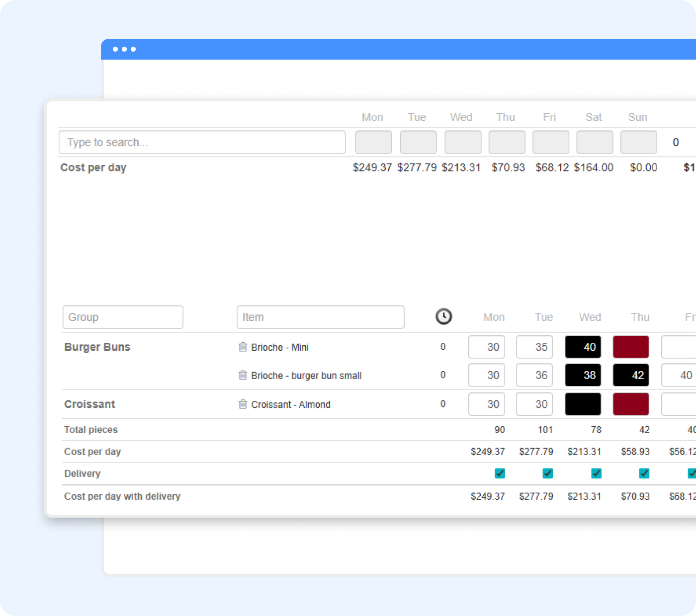Delete the Brioche - burger bun small row
The width and height of the screenshot is (696, 616).
[x=243, y=375]
